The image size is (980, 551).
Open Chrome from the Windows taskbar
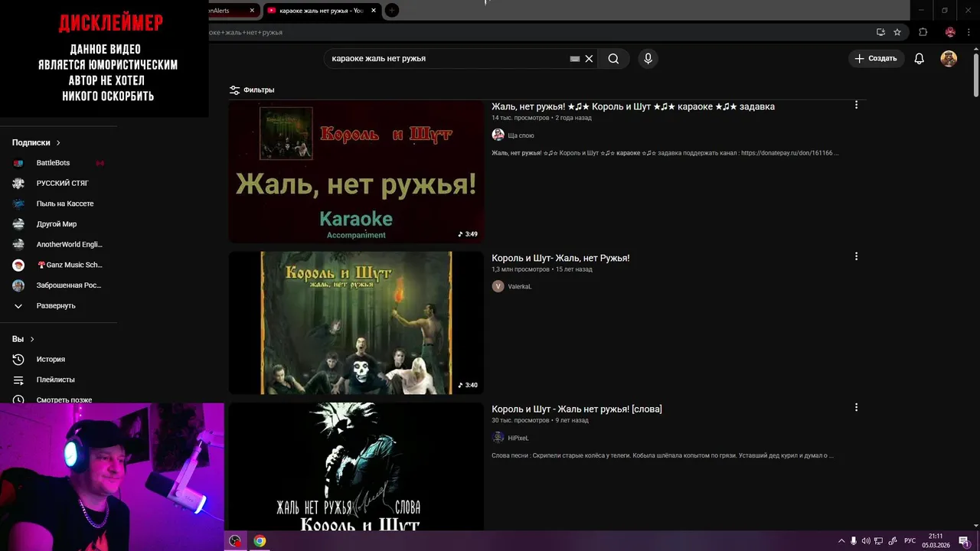click(x=260, y=541)
